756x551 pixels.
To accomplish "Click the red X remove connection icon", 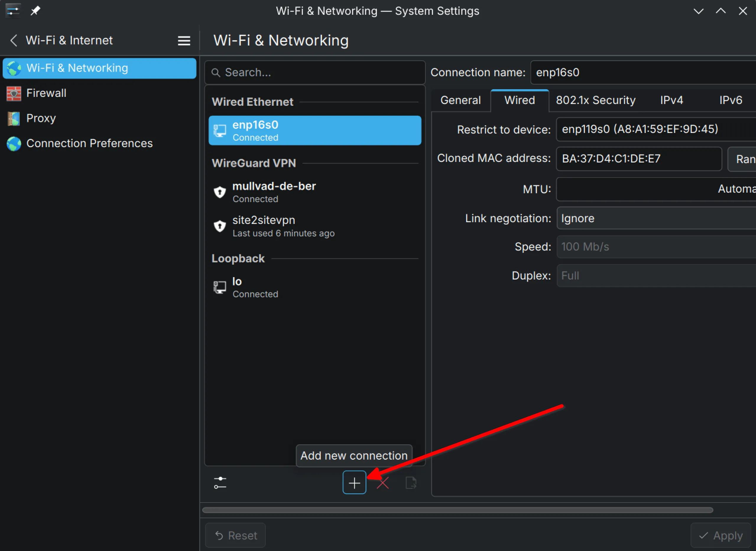I will [383, 483].
